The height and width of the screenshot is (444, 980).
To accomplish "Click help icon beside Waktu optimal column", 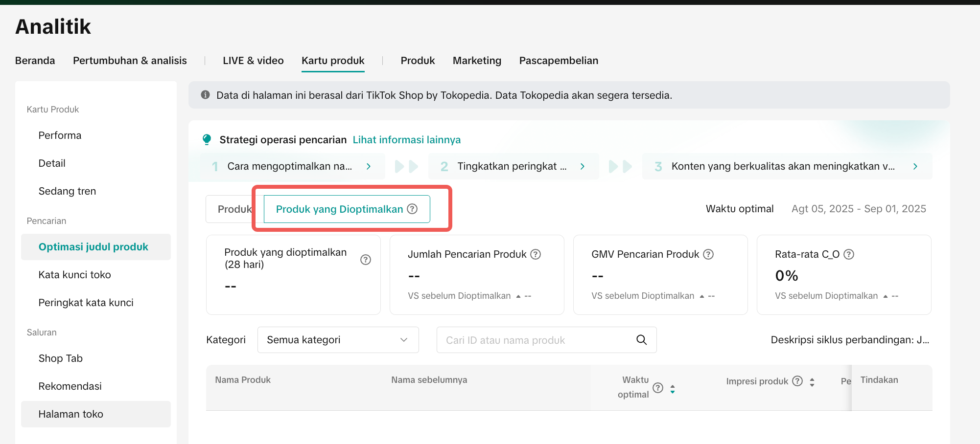I will coord(658,388).
